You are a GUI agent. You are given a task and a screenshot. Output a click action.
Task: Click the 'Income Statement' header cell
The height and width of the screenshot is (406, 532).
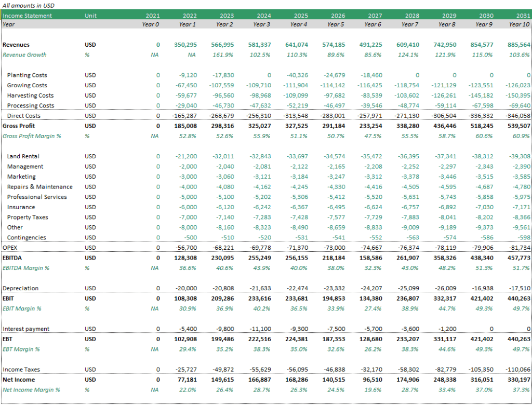(27, 16)
